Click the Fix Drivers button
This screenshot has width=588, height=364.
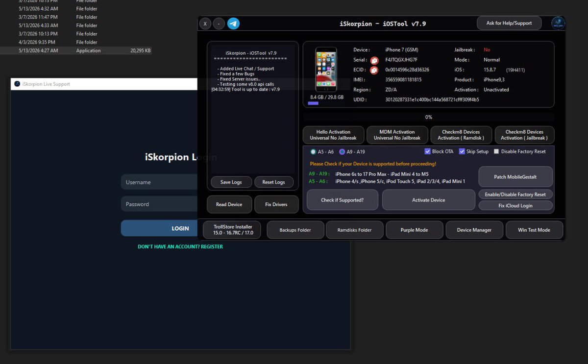276,204
